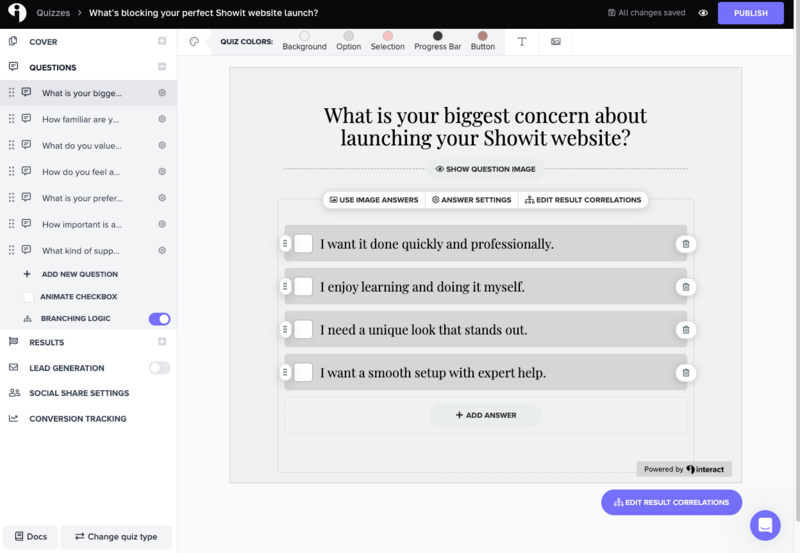Add another answer
This screenshot has height=553, width=800.
486,415
